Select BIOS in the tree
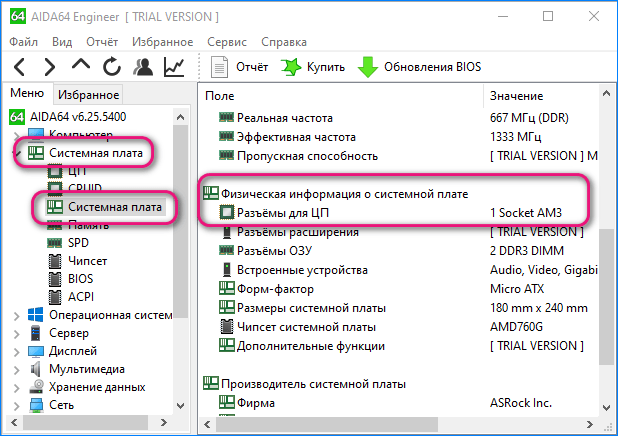The height and width of the screenshot is (436, 618). [80, 279]
